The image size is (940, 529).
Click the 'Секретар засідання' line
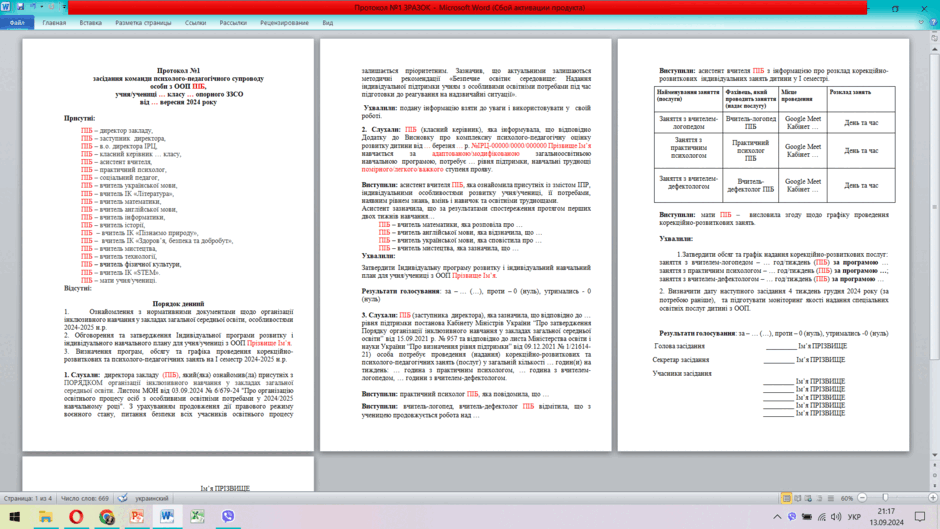680,360
